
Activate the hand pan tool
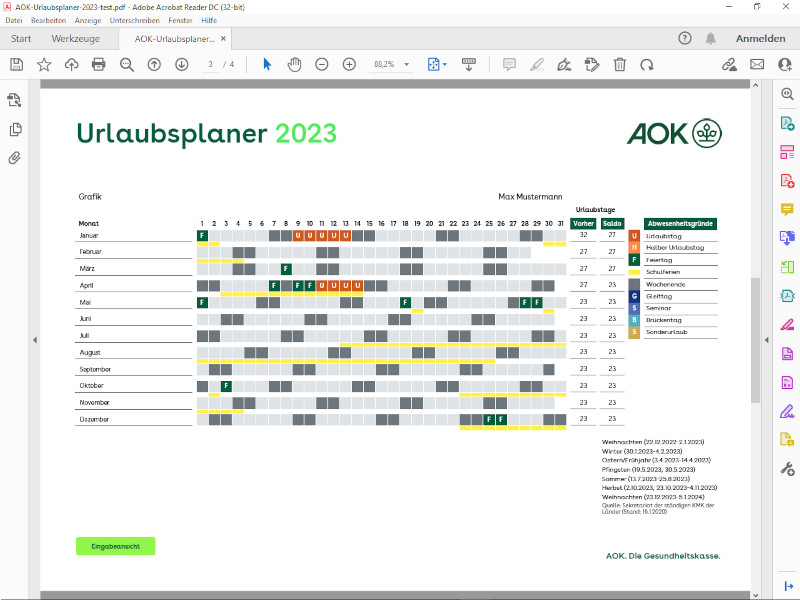point(294,64)
